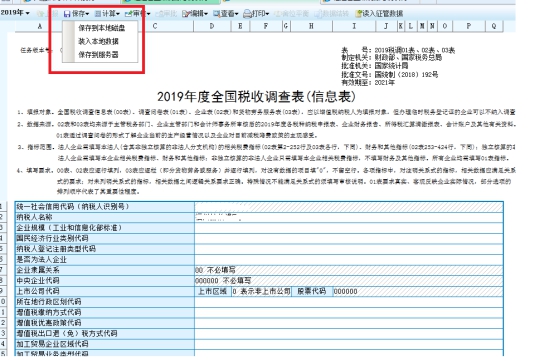Select column header I
This screenshot has width=554, height=361.
click(354, 26)
